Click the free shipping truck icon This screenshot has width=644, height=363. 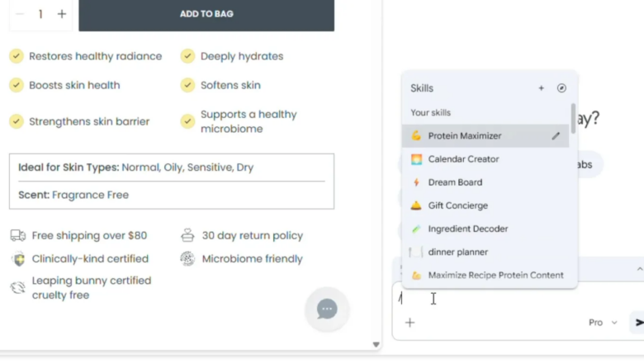coord(17,235)
